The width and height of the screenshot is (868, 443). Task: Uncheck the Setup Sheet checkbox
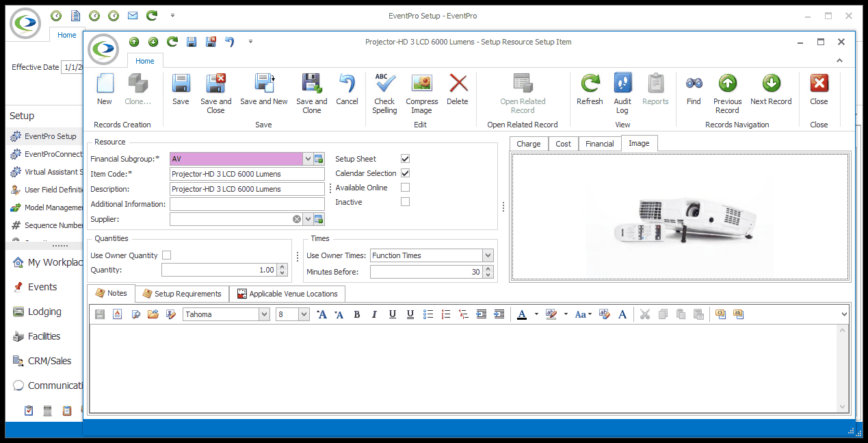(x=405, y=159)
